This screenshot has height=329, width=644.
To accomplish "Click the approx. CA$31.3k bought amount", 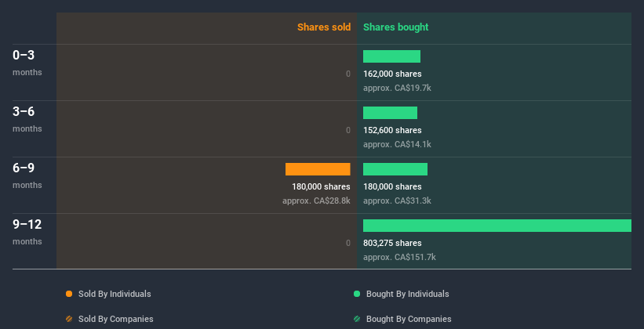I will 397,201.
